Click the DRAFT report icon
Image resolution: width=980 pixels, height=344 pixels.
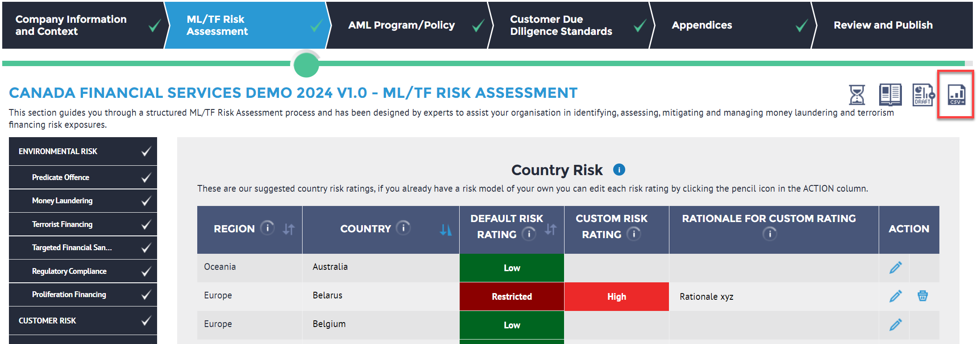923,94
